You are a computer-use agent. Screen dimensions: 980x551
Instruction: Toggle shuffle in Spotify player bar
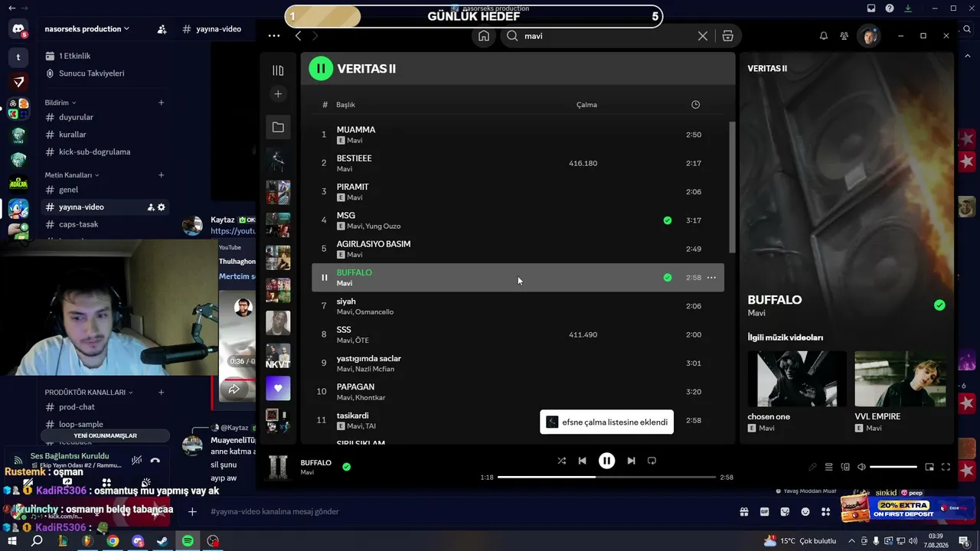[562, 461]
